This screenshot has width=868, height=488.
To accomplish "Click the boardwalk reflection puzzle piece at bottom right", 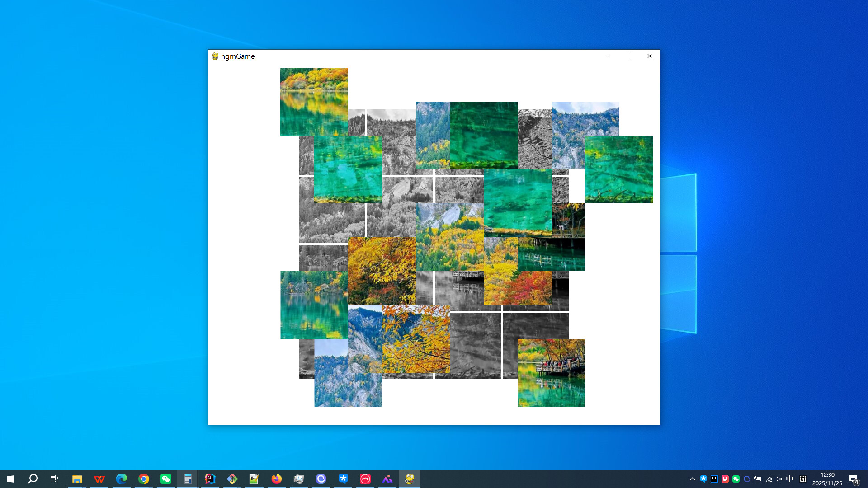I will tap(551, 373).
